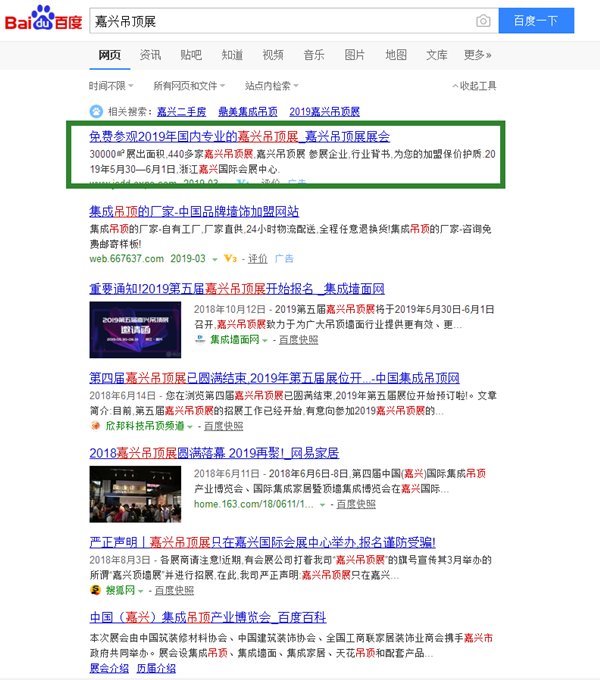Switch to the 视频 tab
600x680 pixels.
[273, 55]
